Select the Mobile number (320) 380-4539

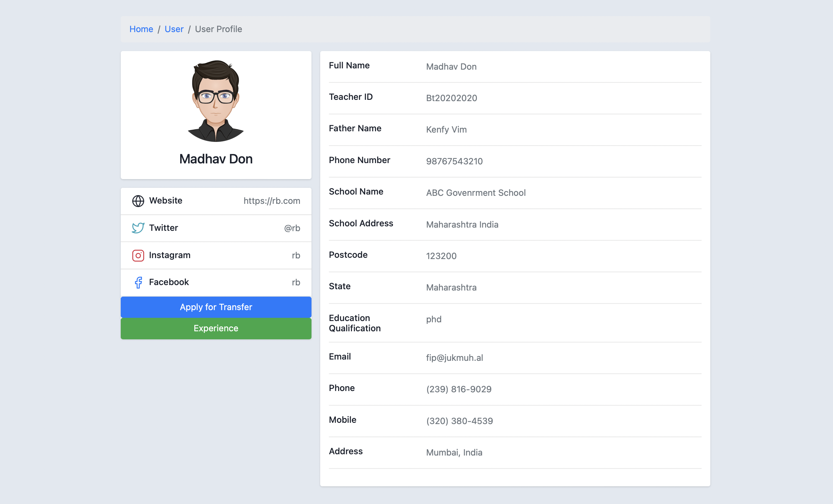(459, 421)
